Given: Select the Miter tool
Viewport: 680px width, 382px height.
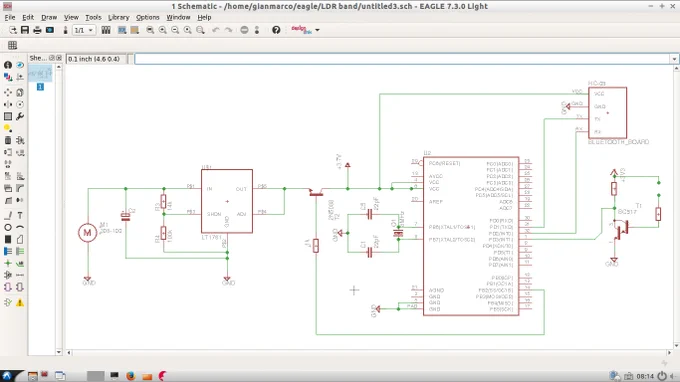Looking at the screenshot, I should click(20, 188).
